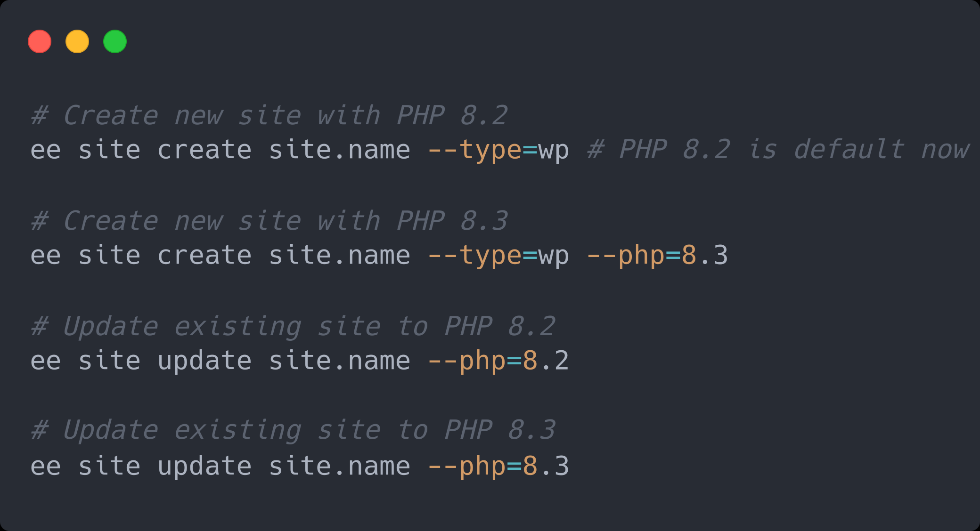Click 'create' word in the first command line

click(x=204, y=150)
